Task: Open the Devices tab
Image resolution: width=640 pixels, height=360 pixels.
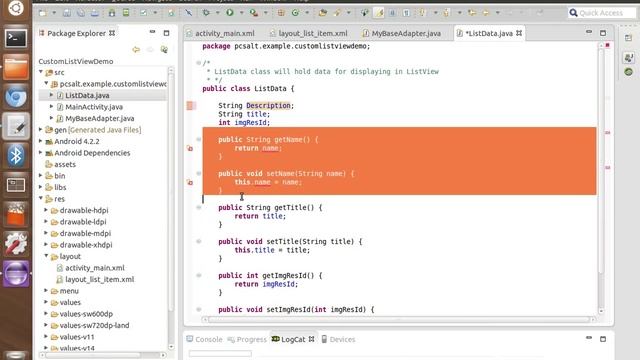Action: click(x=338, y=339)
